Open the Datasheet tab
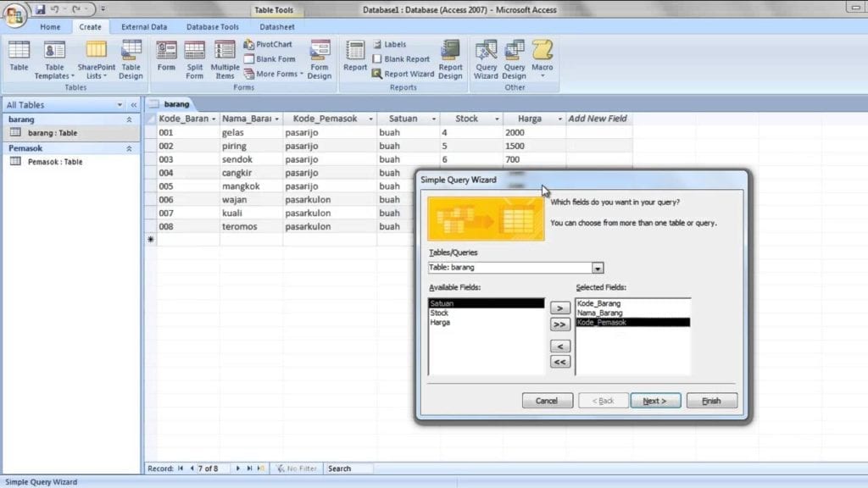The width and height of the screenshot is (868, 488). pyautogui.click(x=277, y=26)
